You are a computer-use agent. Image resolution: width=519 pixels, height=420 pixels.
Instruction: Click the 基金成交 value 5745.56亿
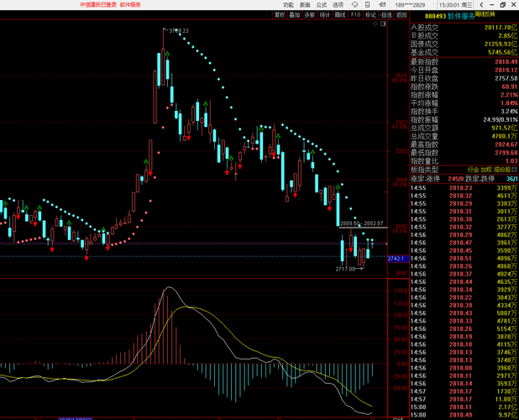(x=503, y=52)
